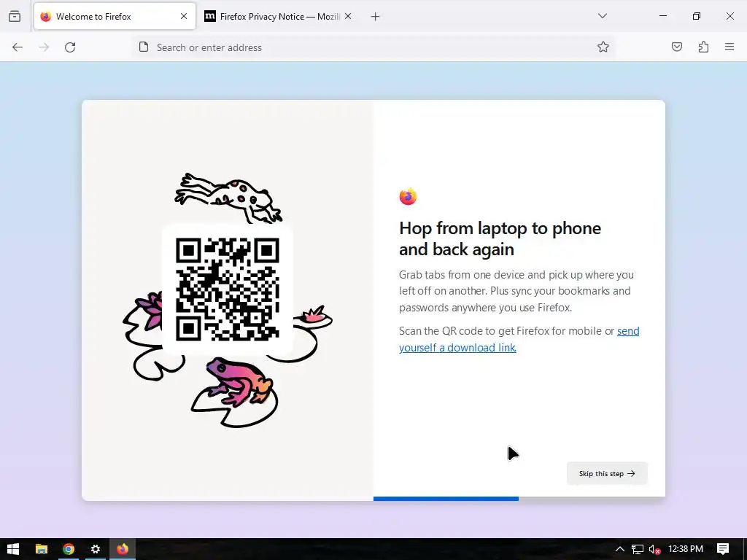
Task: Click the 'Hop from laptop to phone' heading
Action: [x=500, y=238]
